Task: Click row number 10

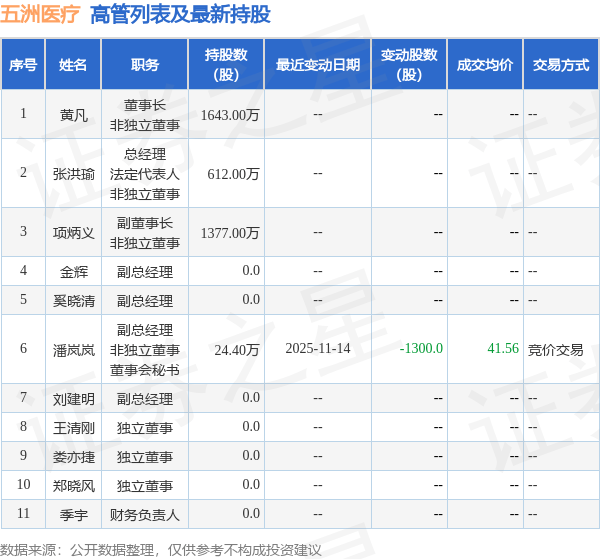Action: pyautogui.click(x=23, y=484)
